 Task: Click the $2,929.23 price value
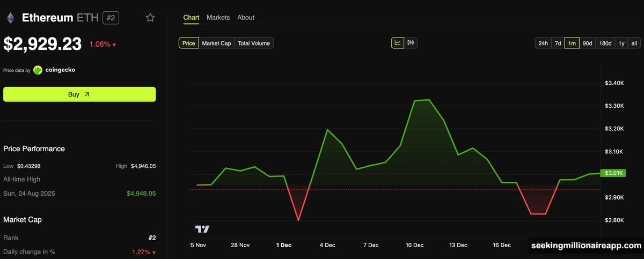(x=42, y=44)
